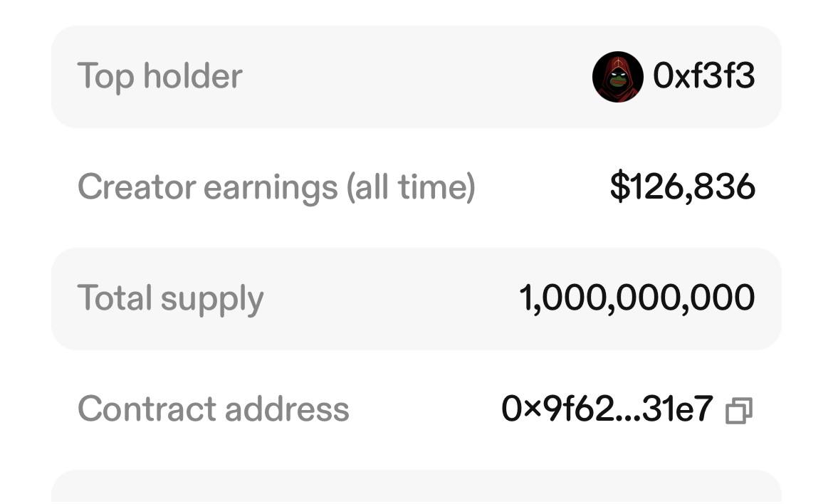Screen dimensions: 833x504
Task: Click the "Top holder" label
Action: pos(159,75)
